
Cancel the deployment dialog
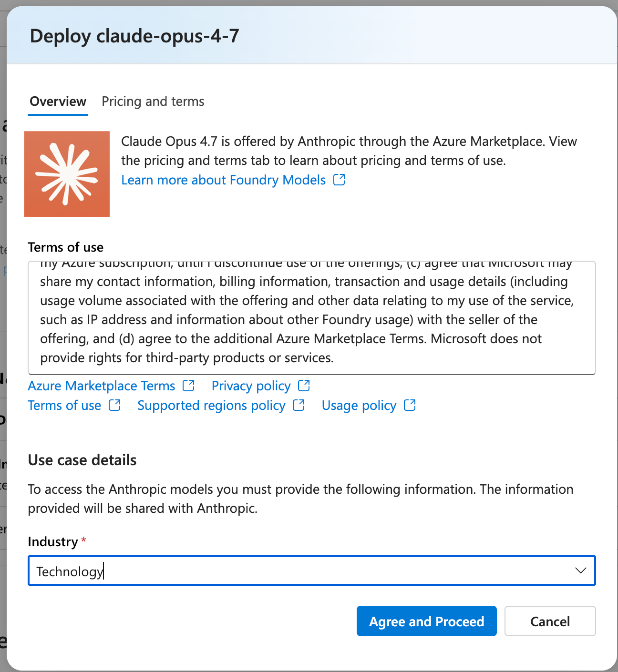pyautogui.click(x=550, y=621)
